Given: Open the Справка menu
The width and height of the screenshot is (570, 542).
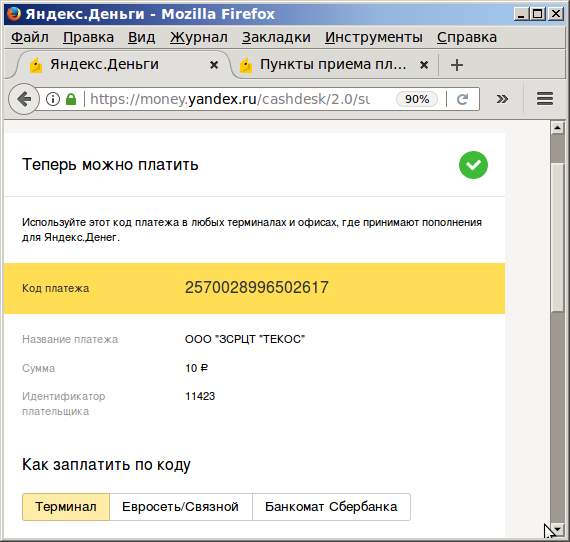Looking at the screenshot, I should pos(467,37).
